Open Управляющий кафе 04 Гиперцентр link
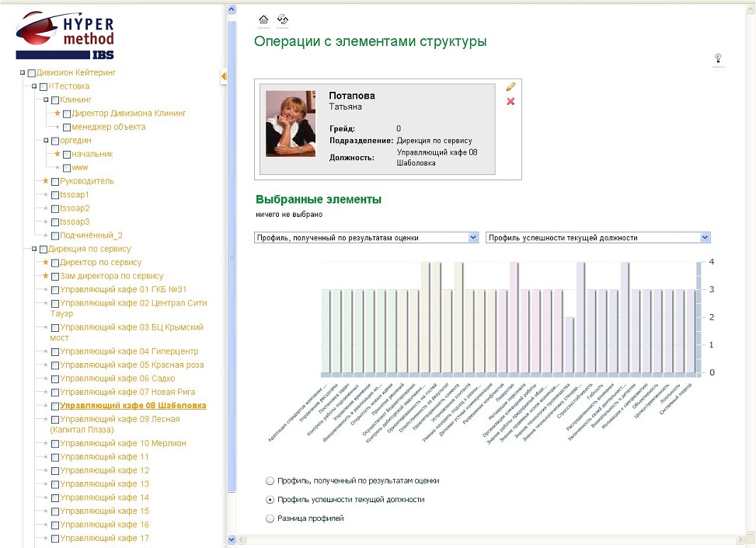 (129, 351)
